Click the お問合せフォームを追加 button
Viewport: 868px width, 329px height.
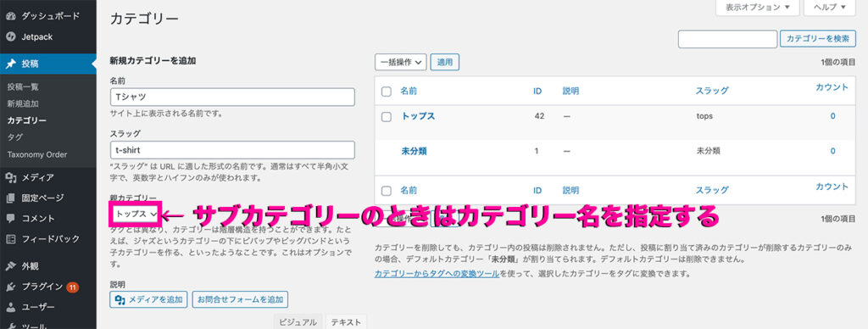240,299
